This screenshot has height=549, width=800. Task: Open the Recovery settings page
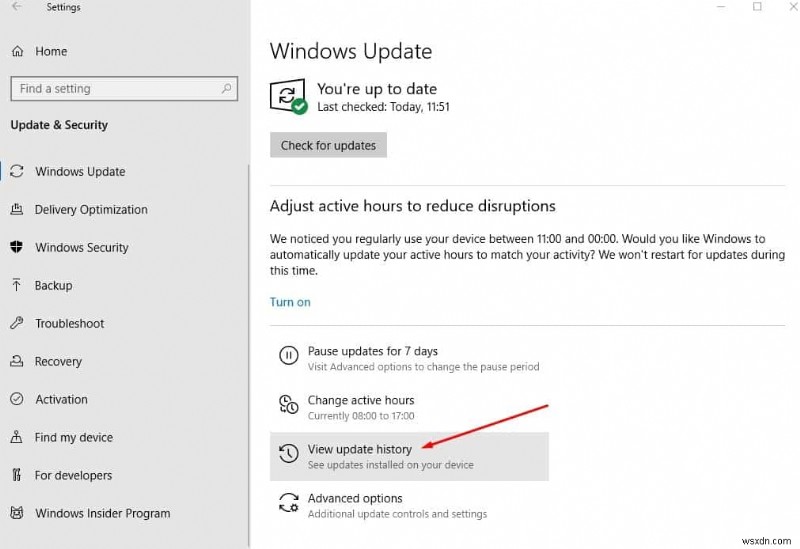click(58, 361)
